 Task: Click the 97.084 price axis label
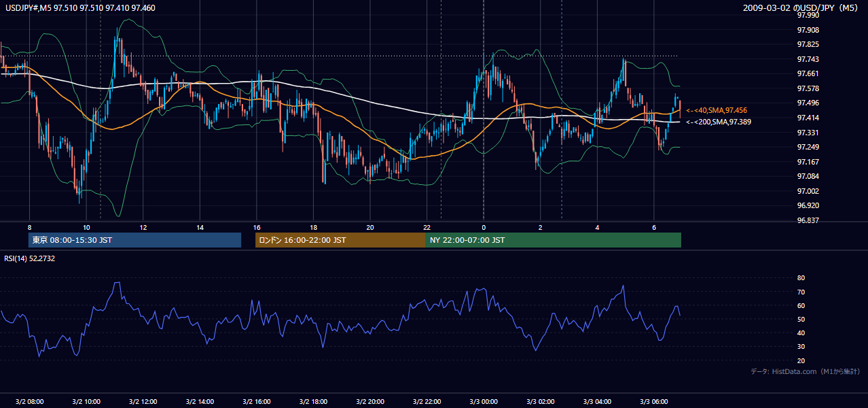(808, 176)
